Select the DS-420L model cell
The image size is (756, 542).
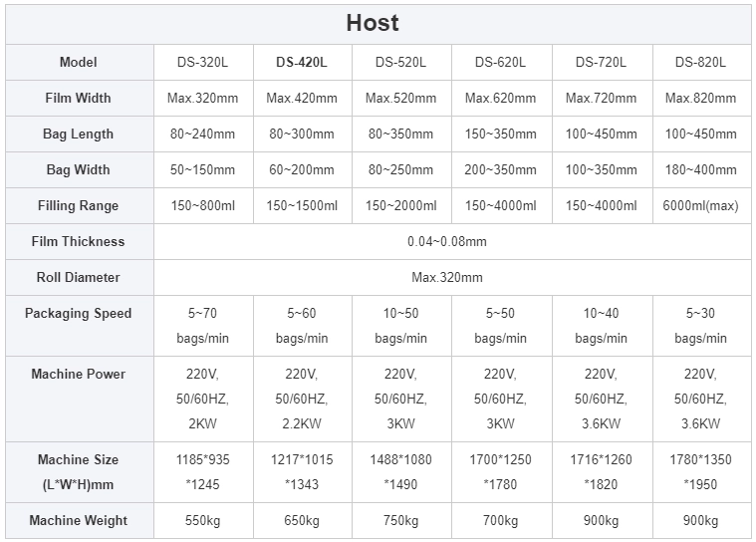[303, 62]
